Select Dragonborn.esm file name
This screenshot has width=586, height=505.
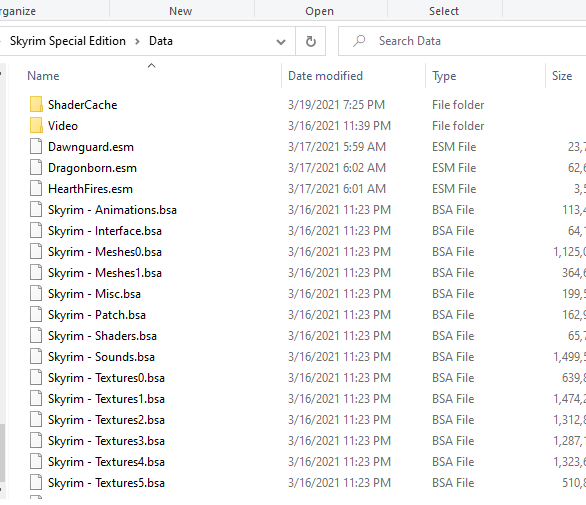click(92, 168)
